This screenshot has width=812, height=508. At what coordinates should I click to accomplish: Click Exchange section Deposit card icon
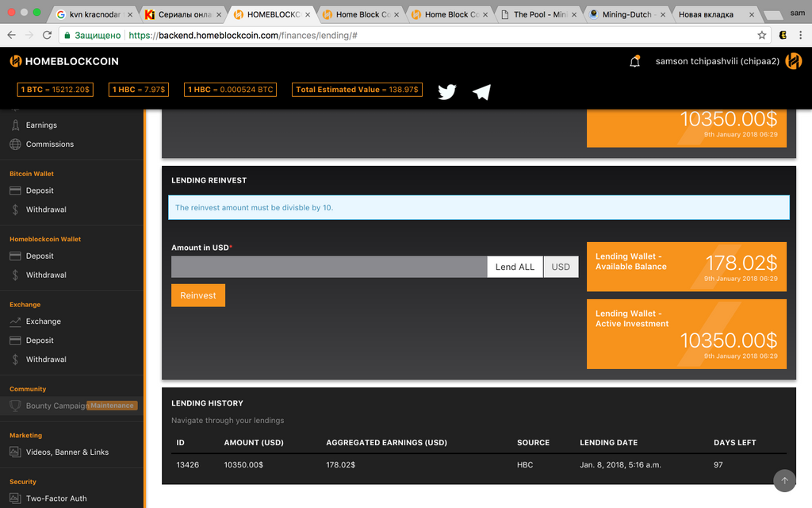(16, 340)
